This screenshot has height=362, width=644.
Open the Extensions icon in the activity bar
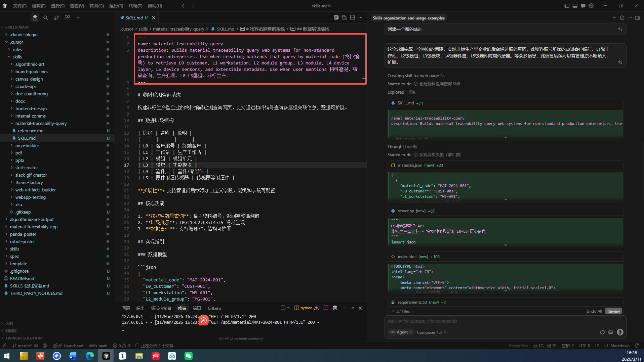pyautogui.click(x=67, y=17)
